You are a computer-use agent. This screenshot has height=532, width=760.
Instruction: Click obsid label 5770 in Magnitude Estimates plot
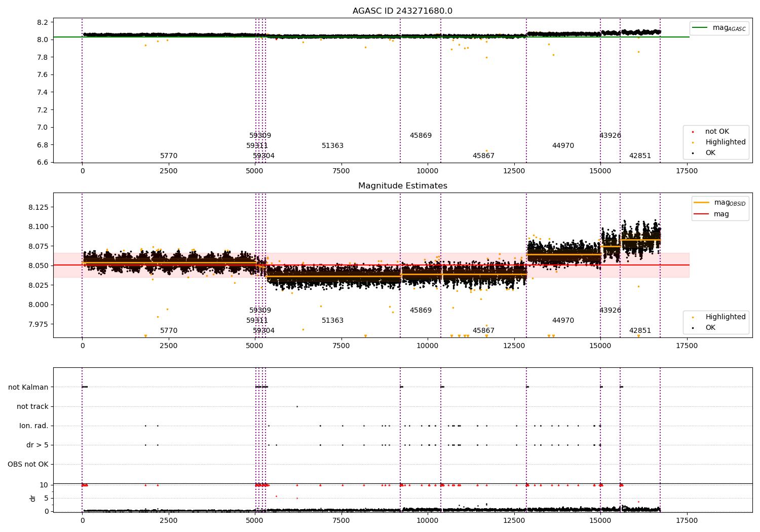tap(169, 331)
